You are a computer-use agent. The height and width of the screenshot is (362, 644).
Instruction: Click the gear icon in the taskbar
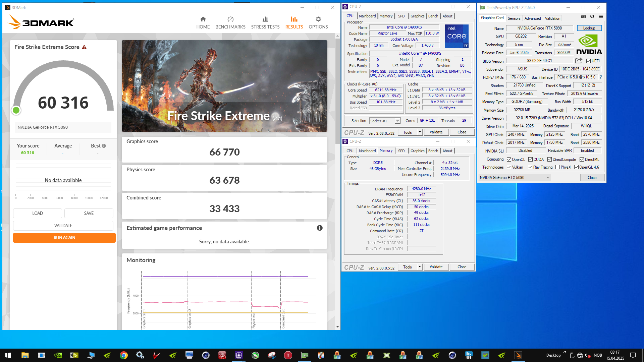140,355
